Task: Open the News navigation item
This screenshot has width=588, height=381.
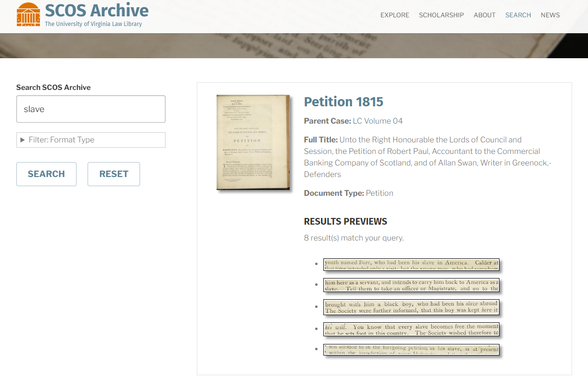Action: [x=550, y=15]
